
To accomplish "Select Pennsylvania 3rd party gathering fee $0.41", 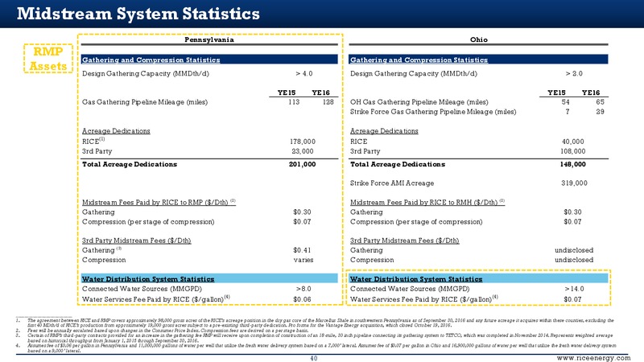I will pos(302,250).
